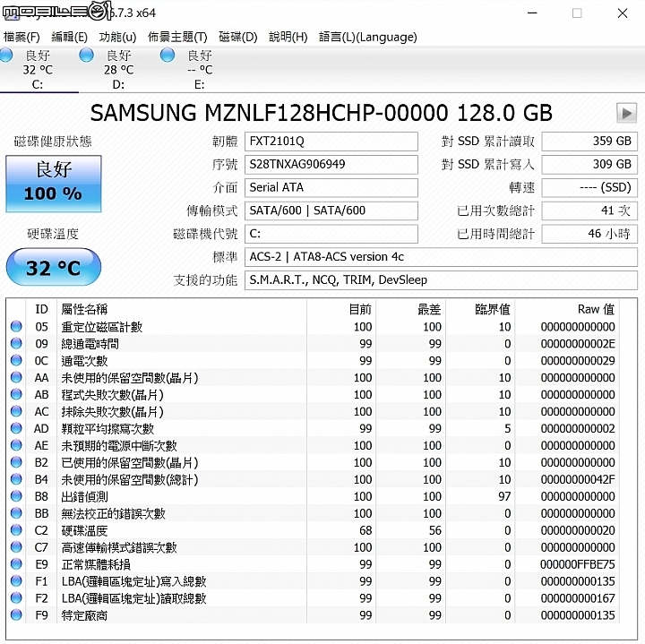Screen dimensions: 645x644
Task: Click the 目前 column header
Action: pyautogui.click(x=341, y=309)
